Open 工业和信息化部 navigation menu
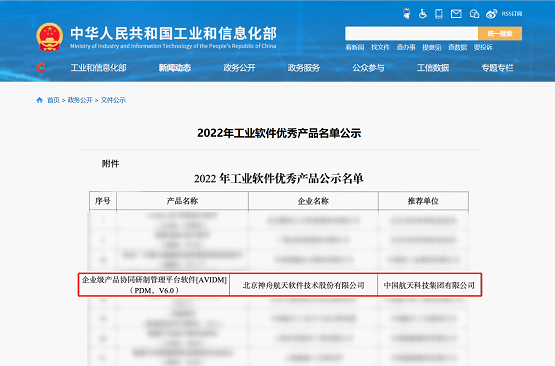Image resolution: width=555 pixels, height=366 pixels. point(98,68)
